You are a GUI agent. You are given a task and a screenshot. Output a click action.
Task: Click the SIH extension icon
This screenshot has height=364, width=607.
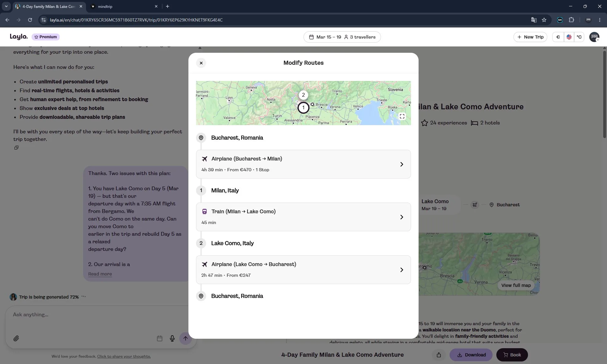(560, 20)
